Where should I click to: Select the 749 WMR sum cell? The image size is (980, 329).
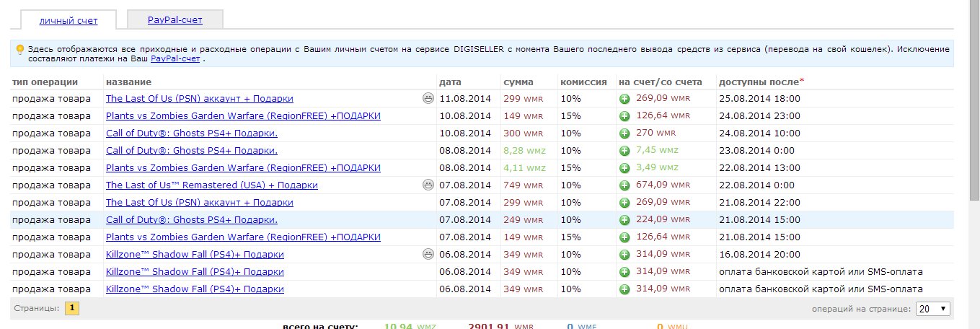523,185
